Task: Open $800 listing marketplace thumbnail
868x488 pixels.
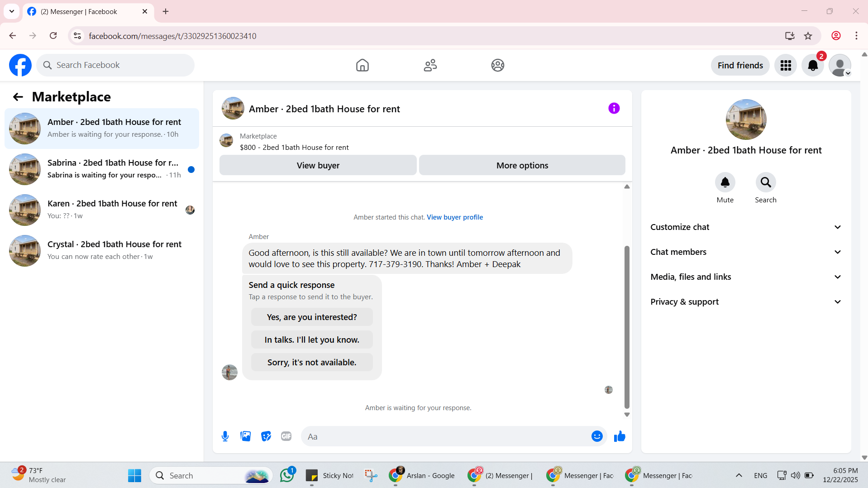Action: [x=226, y=140]
